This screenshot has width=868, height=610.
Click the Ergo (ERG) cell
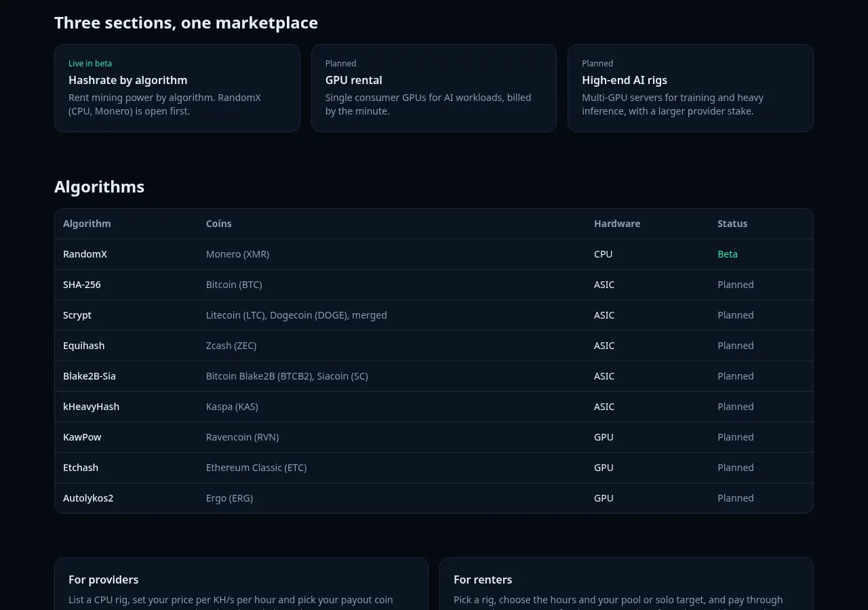[x=229, y=498]
